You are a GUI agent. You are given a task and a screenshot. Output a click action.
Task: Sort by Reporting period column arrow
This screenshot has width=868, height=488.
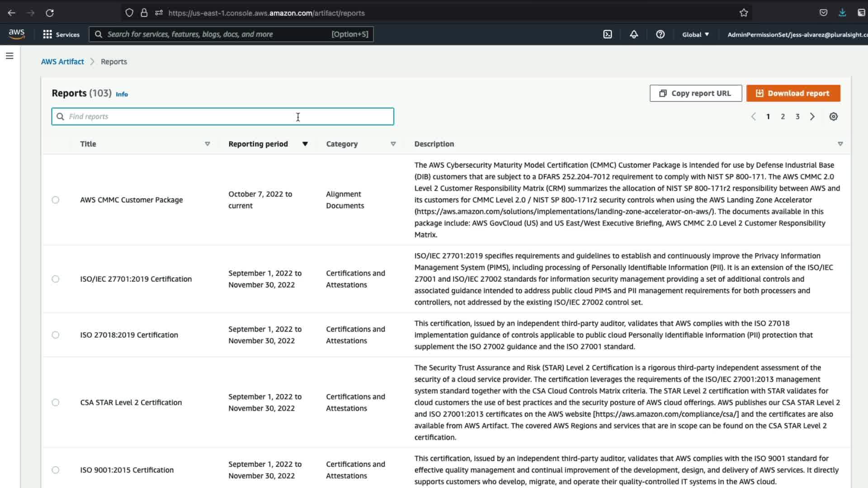click(x=305, y=144)
